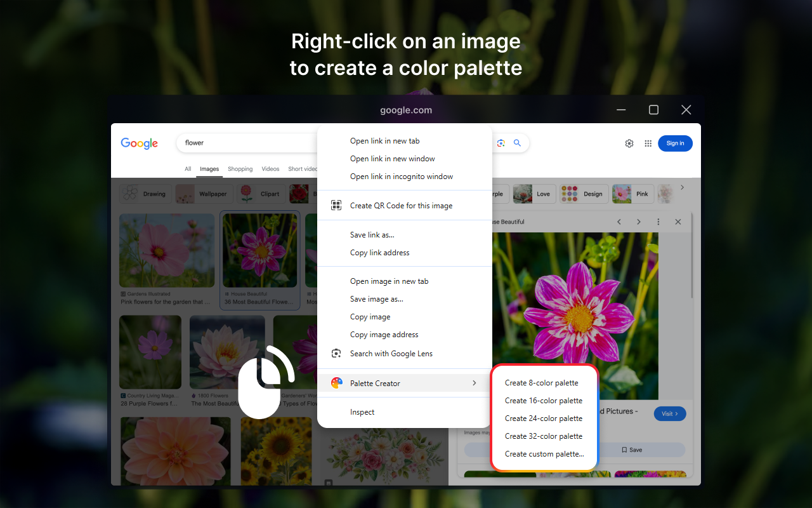The image size is (812, 508).
Task: Switch to the Shopping tab
Action: pos(240,169)
